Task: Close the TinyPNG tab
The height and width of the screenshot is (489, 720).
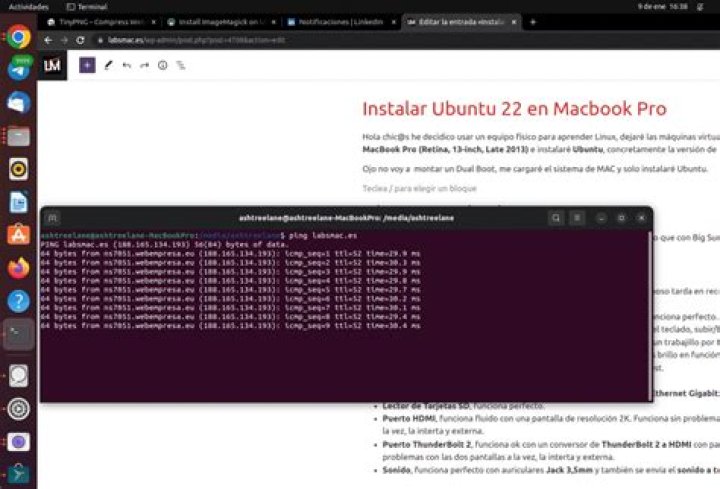Action: (154, 22)
